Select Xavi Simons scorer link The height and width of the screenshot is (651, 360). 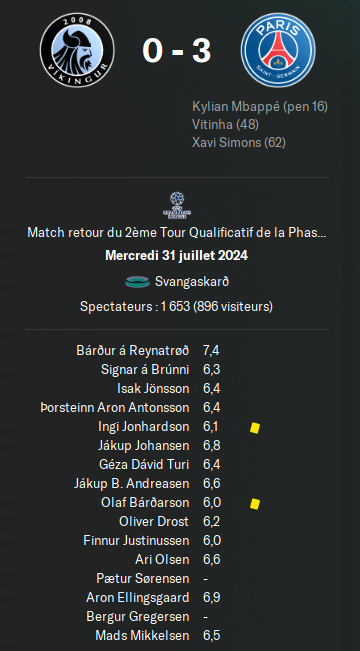(x=239, y=142)
